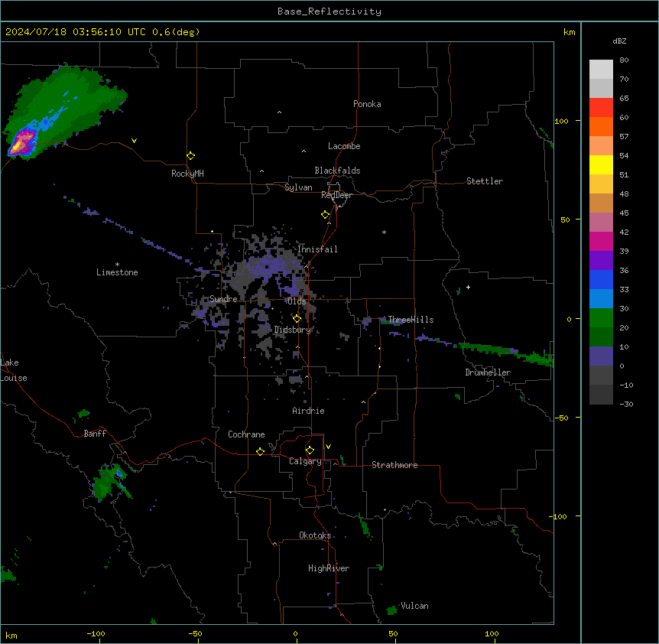This screenshot has width=659, height=644.
Task: Select the Sundre town label
Action: (223, 299)
